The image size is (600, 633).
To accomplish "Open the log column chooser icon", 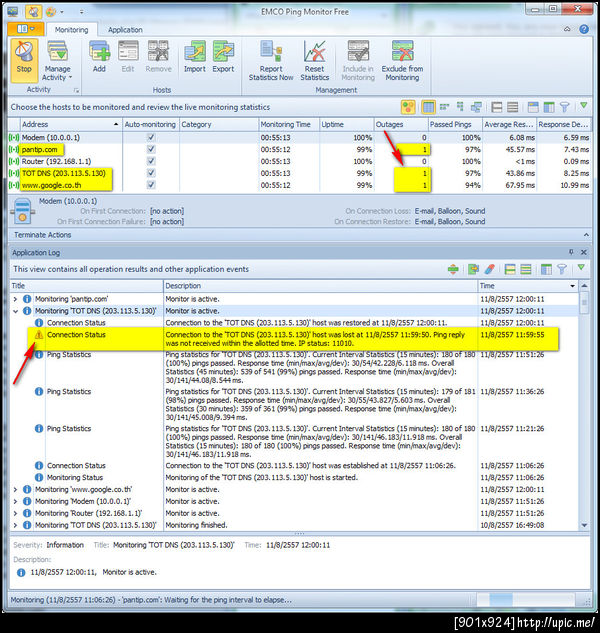I will click(546, 269).
